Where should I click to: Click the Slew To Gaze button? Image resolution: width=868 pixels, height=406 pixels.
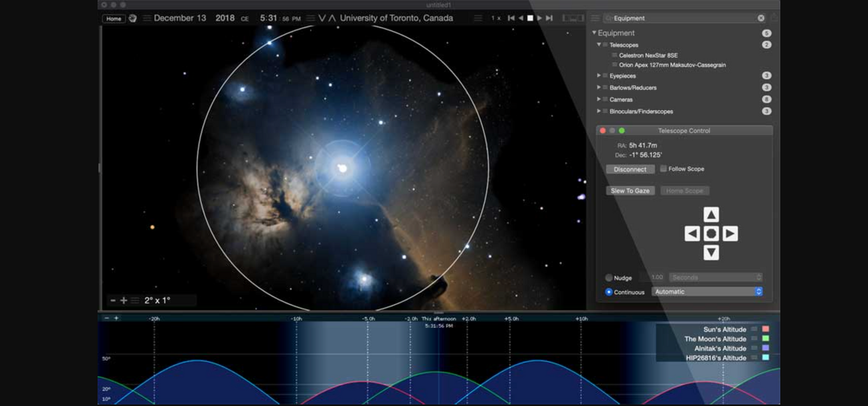[x=630, y=191]
